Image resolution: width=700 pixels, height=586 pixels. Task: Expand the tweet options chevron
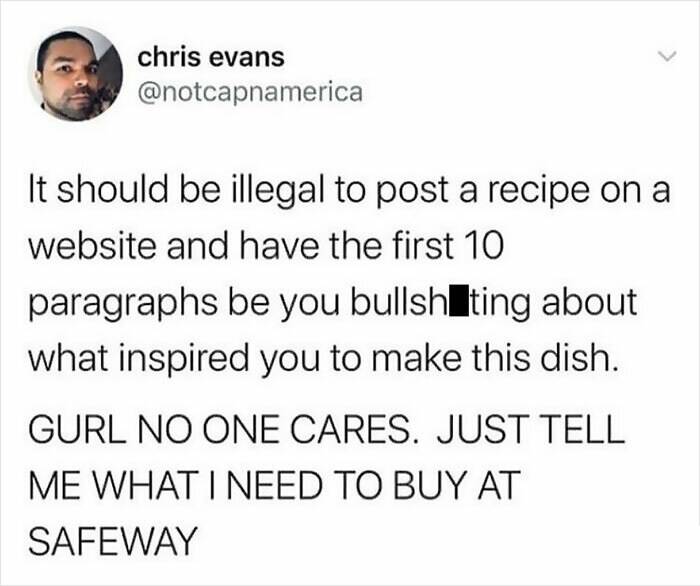(x=668, y=57)
